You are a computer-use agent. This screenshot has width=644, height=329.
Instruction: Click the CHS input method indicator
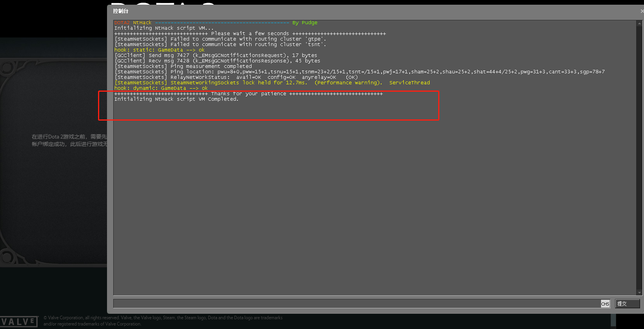coord(605,304)
